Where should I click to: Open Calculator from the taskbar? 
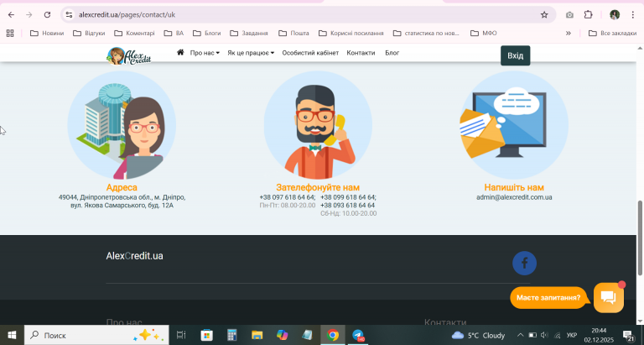pos(232,335)
